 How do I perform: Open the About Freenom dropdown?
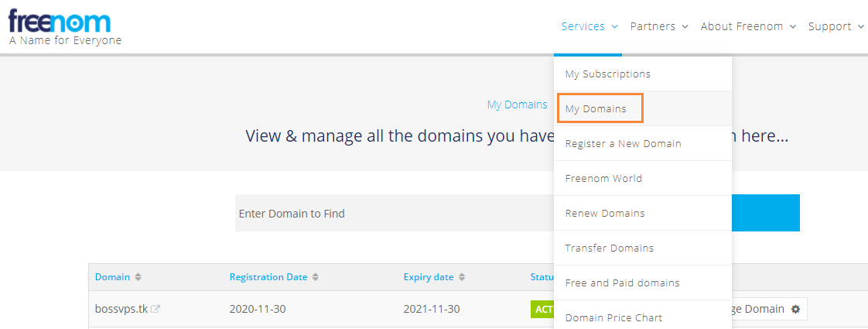(747, 26)
